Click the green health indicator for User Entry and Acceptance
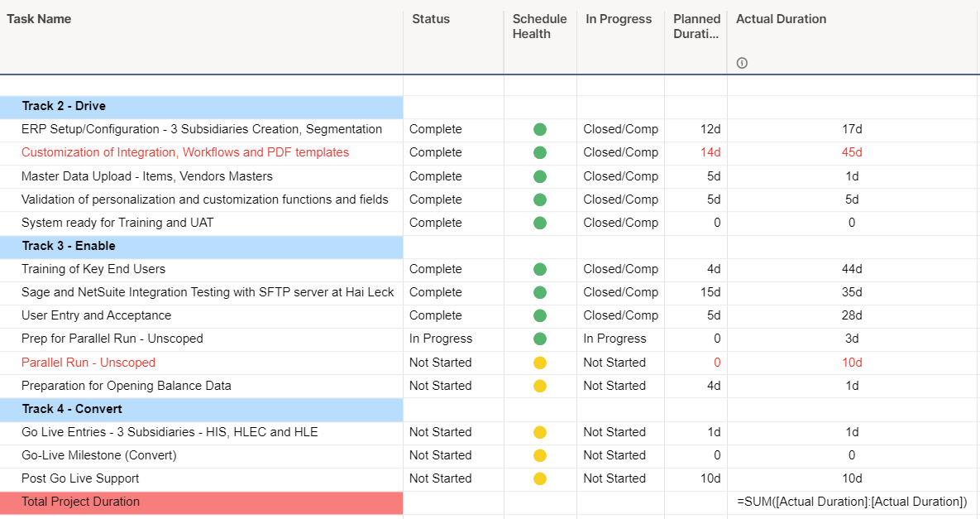 [x=540, y=315]
